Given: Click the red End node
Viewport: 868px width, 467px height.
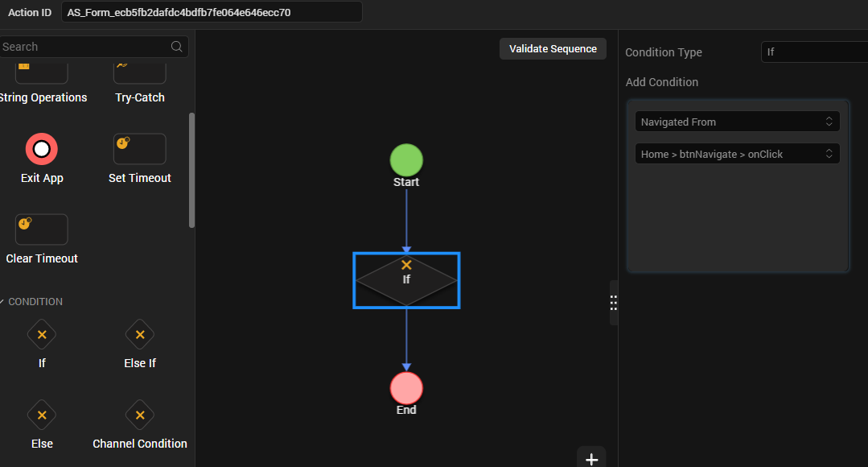Looking at the screenshot, I should [x=406, y=388].
